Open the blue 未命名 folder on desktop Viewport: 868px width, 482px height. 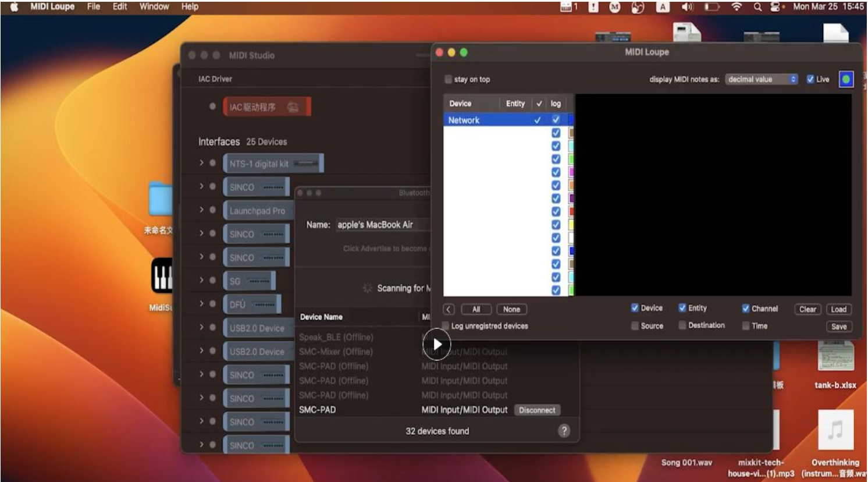[161, 200]
